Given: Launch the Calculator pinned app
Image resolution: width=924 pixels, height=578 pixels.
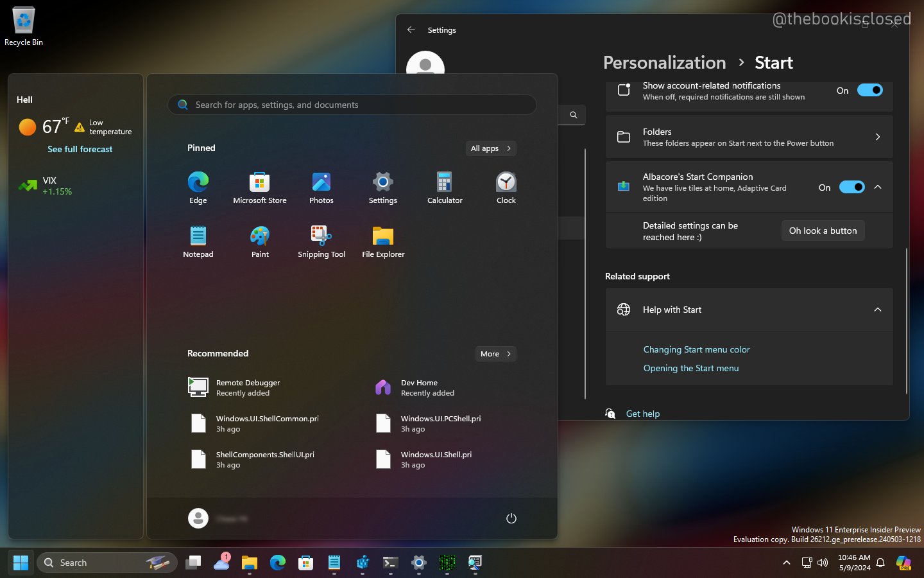Looking at the screenshot, I should 444,187.
